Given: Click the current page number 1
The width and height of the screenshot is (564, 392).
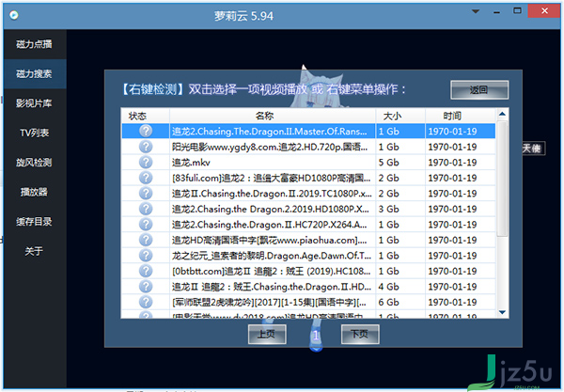Looking at the screenshot, I should click(x=316, y=336).
